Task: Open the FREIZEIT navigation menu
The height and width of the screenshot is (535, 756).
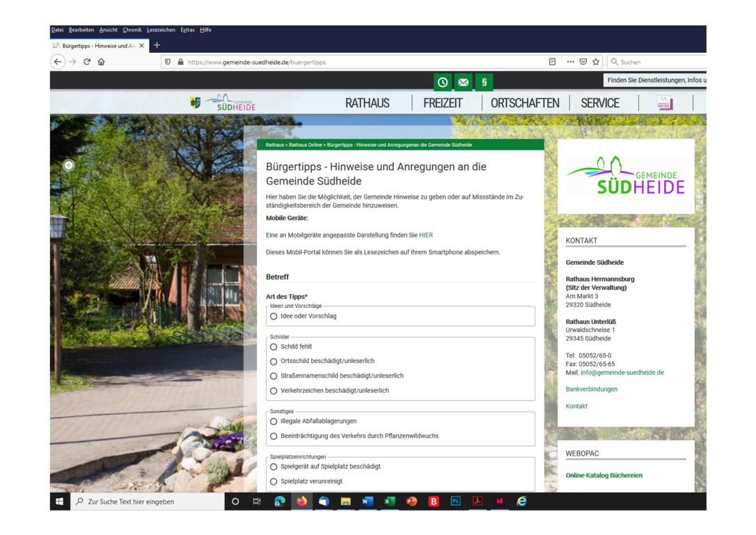Action: (x=443, y=103)
